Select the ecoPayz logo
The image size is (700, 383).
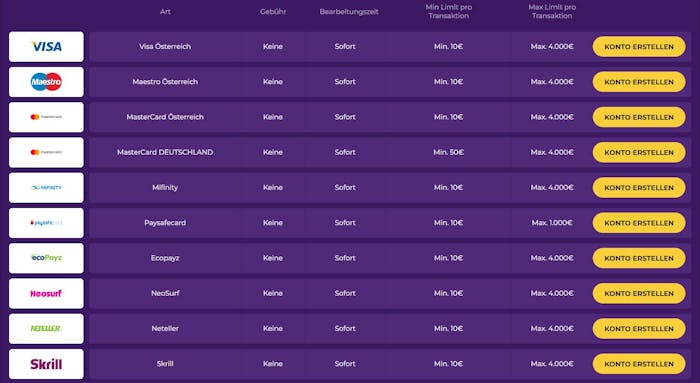[46, 258]
